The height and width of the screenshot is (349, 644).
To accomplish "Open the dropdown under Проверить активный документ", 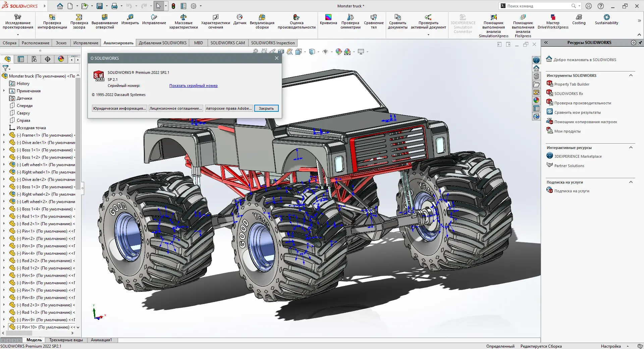I will [428, 35].
